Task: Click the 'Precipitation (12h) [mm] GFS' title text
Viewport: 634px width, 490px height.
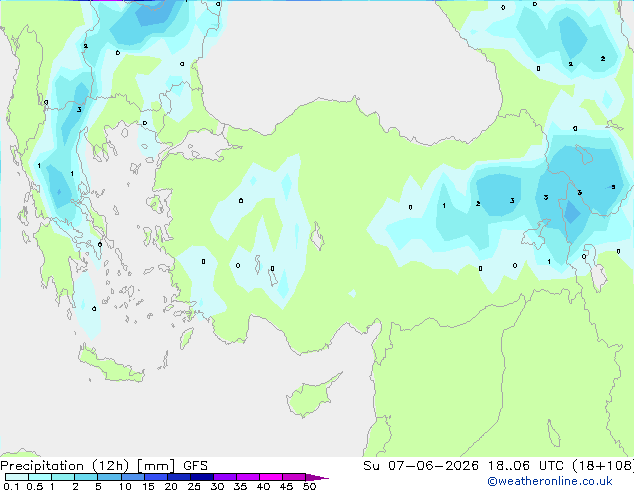Action: 104,466
